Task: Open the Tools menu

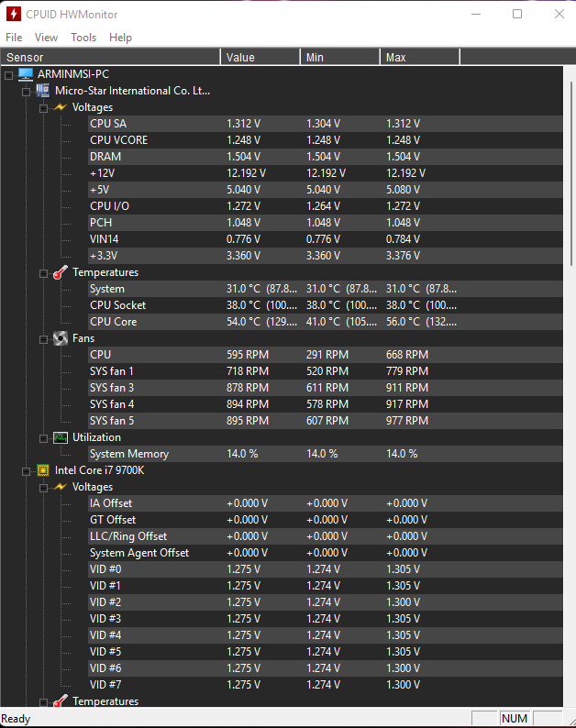Action: pos(83,38)
